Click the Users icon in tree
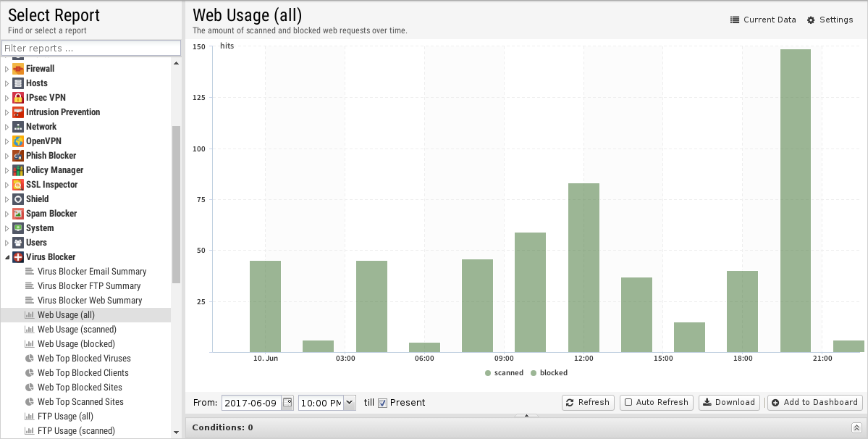Viewport: 868px width, 439px height. point(17,243)
